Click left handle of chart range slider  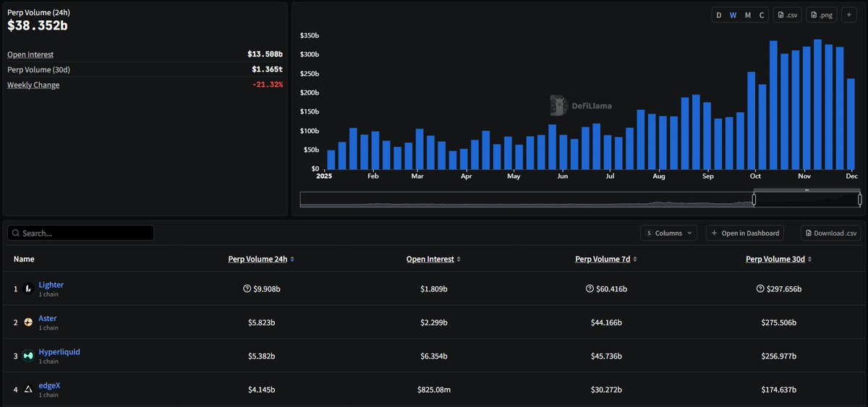click(754, 200)
